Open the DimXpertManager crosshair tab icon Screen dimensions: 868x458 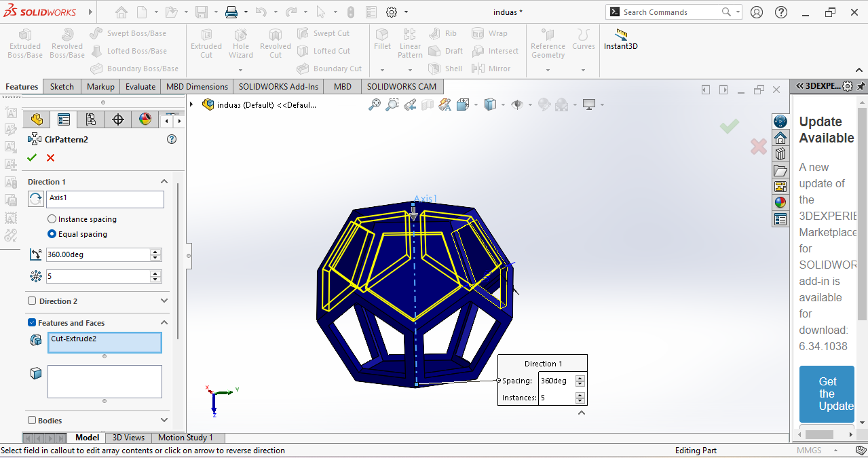click(118, 120)
